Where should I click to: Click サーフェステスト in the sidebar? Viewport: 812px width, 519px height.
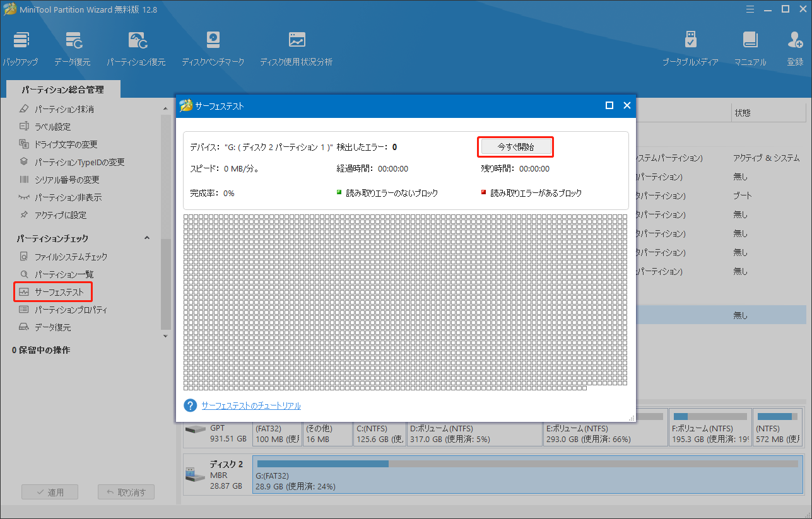click(59, 292)
